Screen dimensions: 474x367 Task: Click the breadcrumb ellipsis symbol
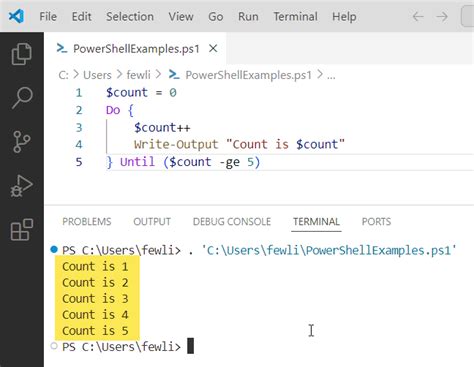coord(331,76)
